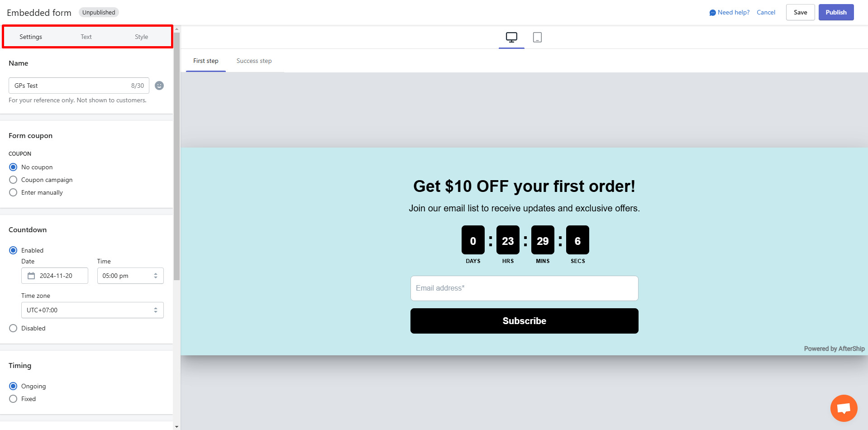Viewport: 868px width, 430px height.
Task: Open the orange live chat widget
Action: click(844, 408)
